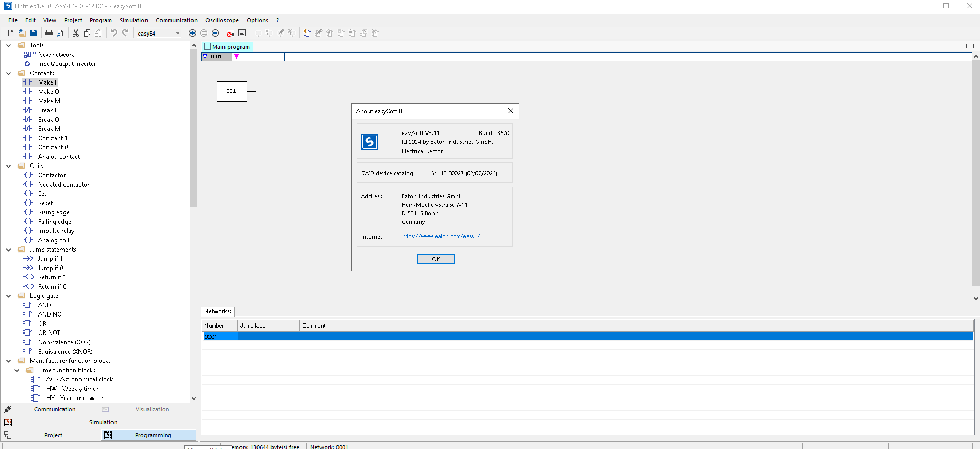The width and height of the screenshot is (980, 449).
Task: Create a new project file icon
Action: coord(11,33)
